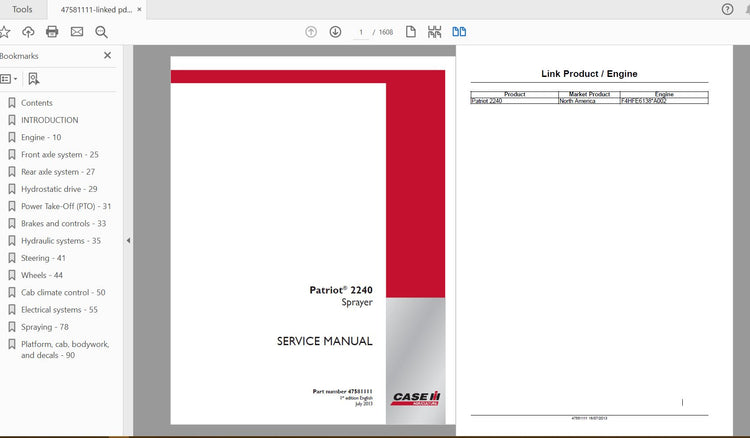Image resolution: width=750 pixels, height=438 pixels.
Task: Click the Patriot 2240 title text
Action: [x=341, y=290]
